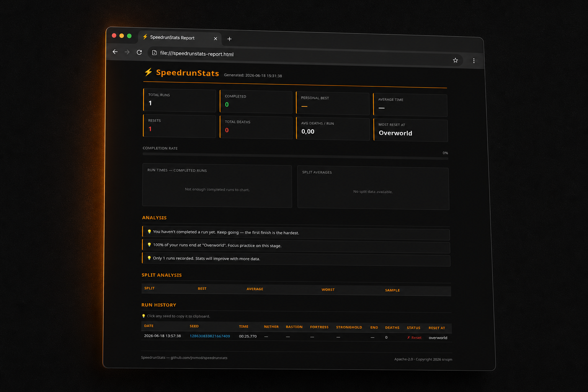Click the WORST column header
This screenshot has height=392, width=588.
(328, 290)
